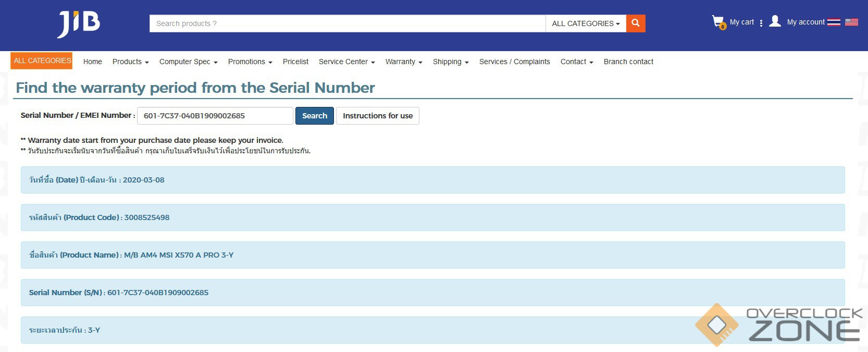Go to the Home page
This screenshot has height=352, width=868.
coord(93,62)
